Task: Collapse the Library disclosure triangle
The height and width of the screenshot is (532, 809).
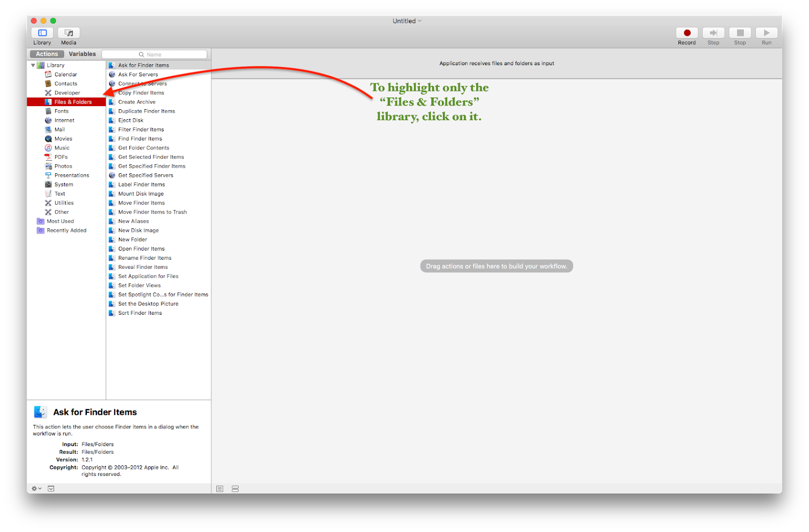Action: 33,65
